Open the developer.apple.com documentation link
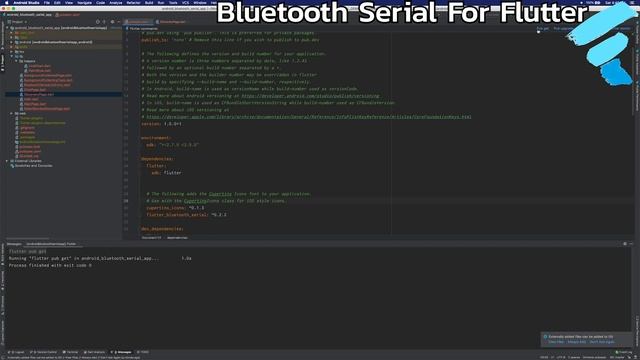 tap(309, 117)
